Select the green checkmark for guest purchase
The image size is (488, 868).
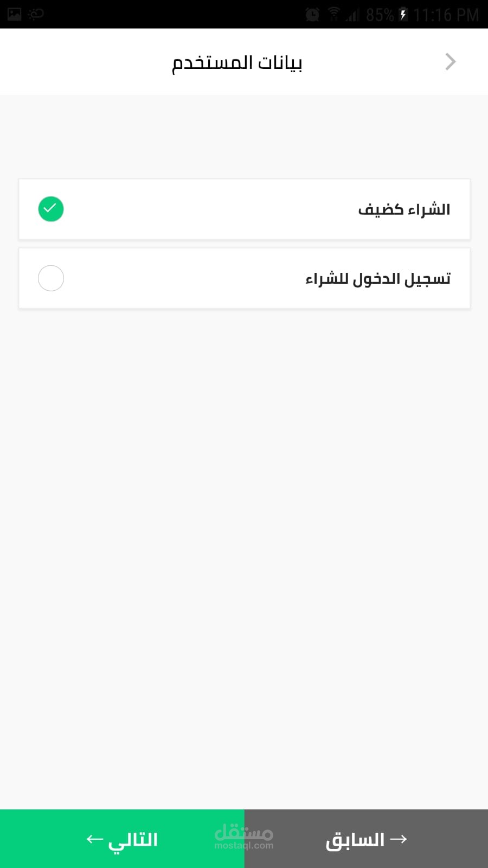tap(51, 209)
